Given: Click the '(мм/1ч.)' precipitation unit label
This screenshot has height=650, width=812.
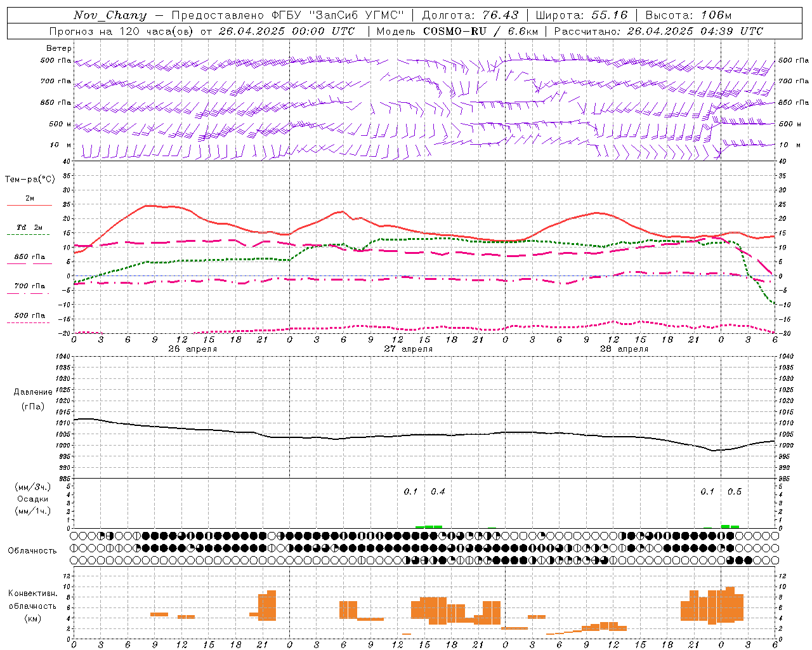Looking at the screenshot, I should [x=32, y=511].
